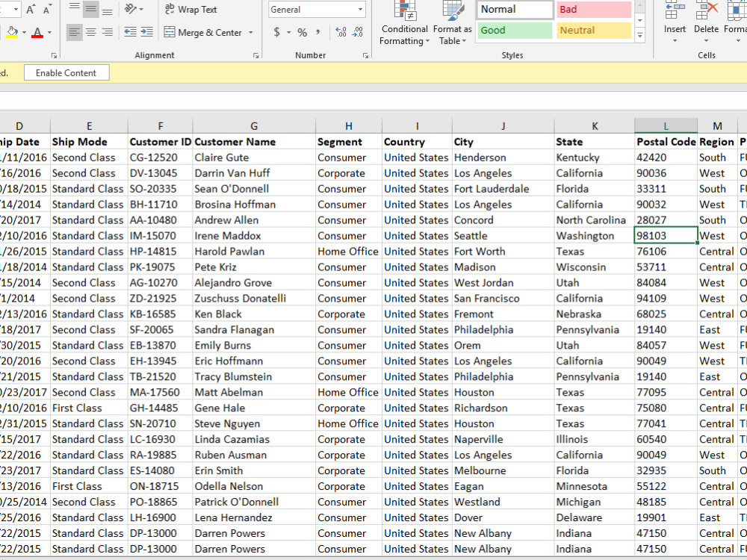Select the First Class cell for Gene Hale
Viewport: 747px width, 560px height.
[89, 408]
